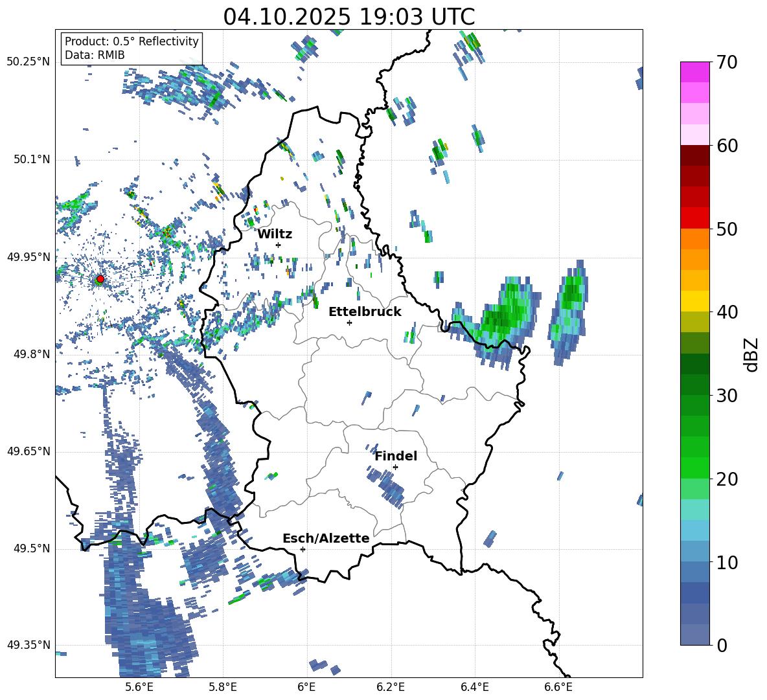The width and height of the screenshot is (767, 700).
Task: Click the 6°E longitude label
Action: click(x=306, y=687)
